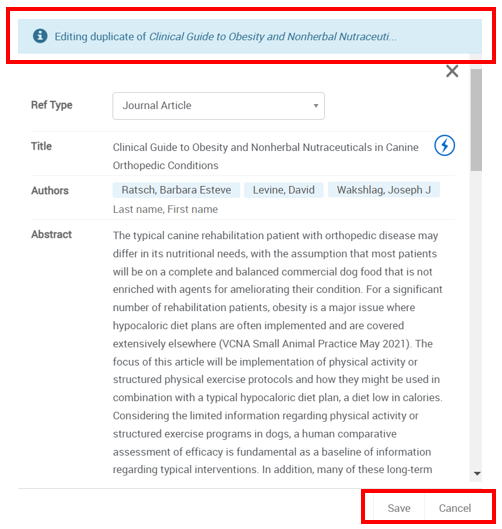This screenshot has width=502, height=529.
Task: Save the reference edits
Action: pyautogui.click(x=399, y=508)
